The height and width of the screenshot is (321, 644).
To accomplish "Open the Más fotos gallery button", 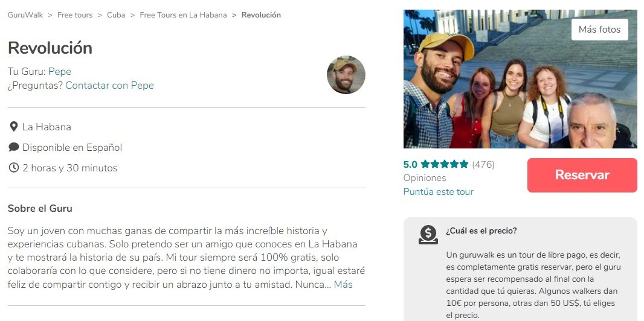I will click(x=599, y=30).
